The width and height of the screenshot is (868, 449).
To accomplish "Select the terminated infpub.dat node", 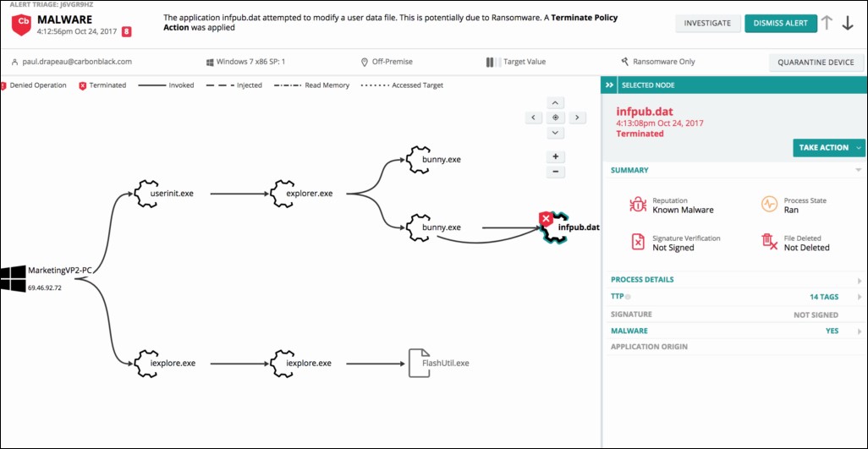I will click(555, 226).
